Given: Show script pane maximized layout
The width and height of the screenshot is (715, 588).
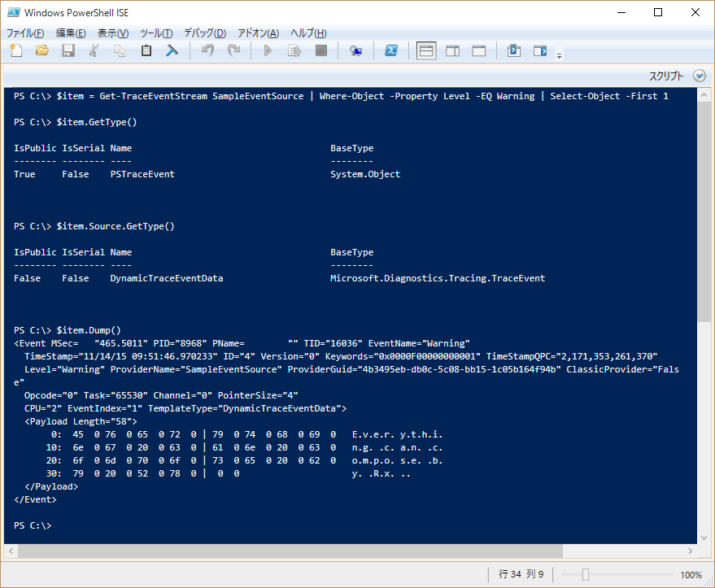Looking at the screenshot, I should coord(479,50).
